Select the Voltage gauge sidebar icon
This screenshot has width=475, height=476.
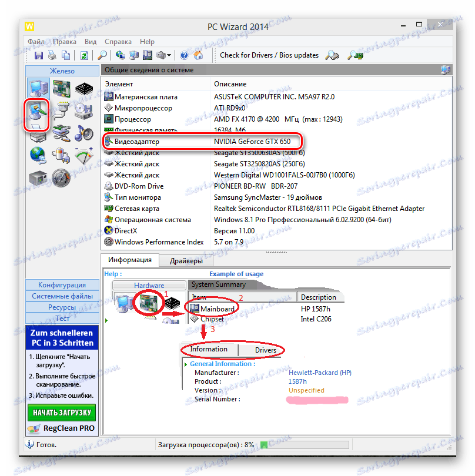click(84, 155)
